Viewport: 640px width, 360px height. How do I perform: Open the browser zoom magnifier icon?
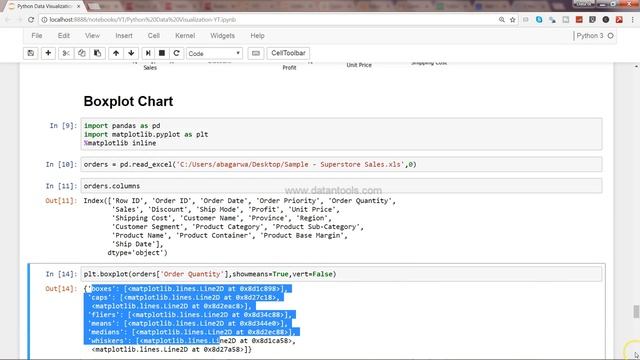(x=502, y=20)
